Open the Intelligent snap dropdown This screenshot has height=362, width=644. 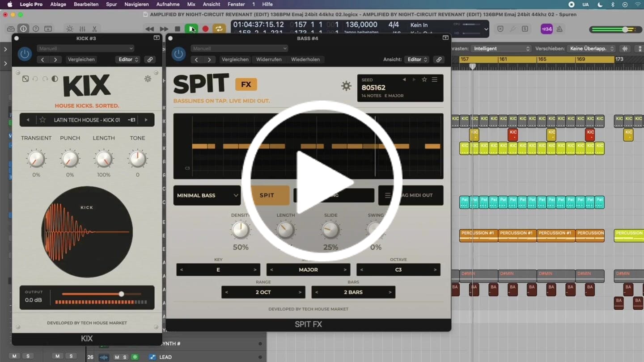pyautogui.click(x=501, y=48)
